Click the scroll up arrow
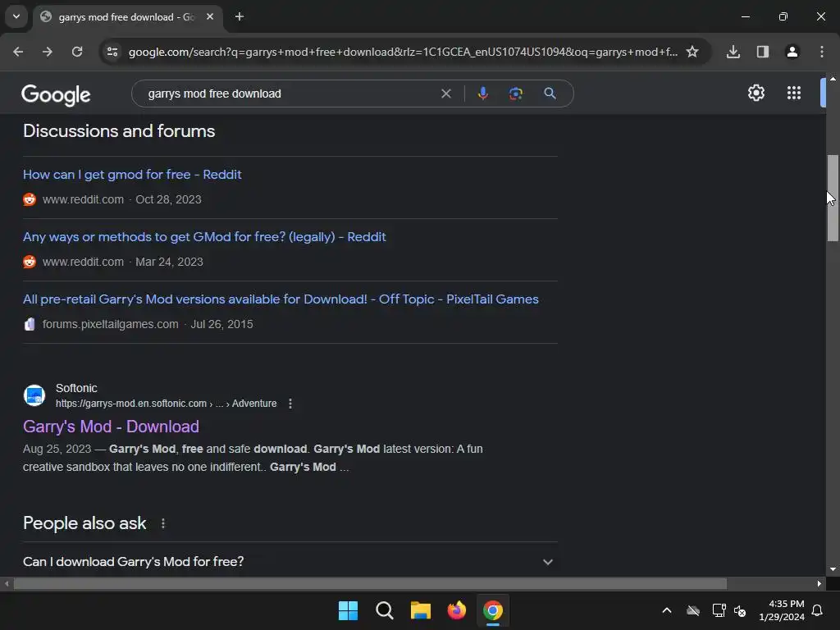The width and height of the screenshot is (840, 630). coord(833,79)
